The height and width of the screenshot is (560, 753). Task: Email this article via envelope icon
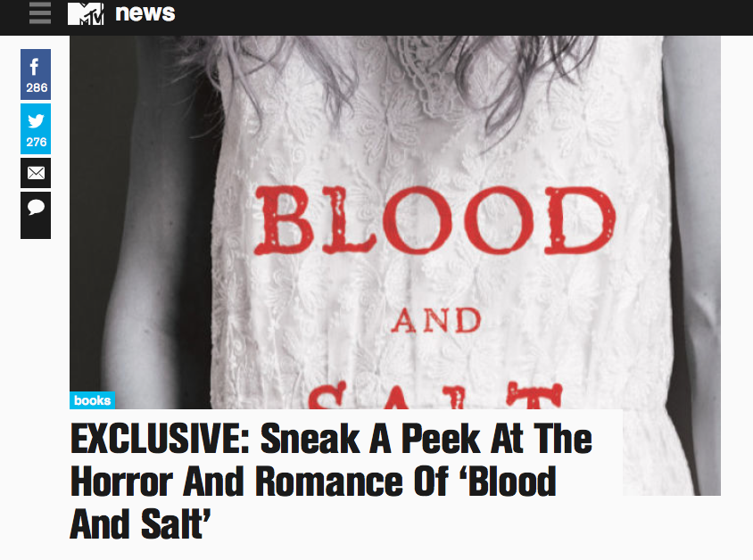tap(36, 173)
